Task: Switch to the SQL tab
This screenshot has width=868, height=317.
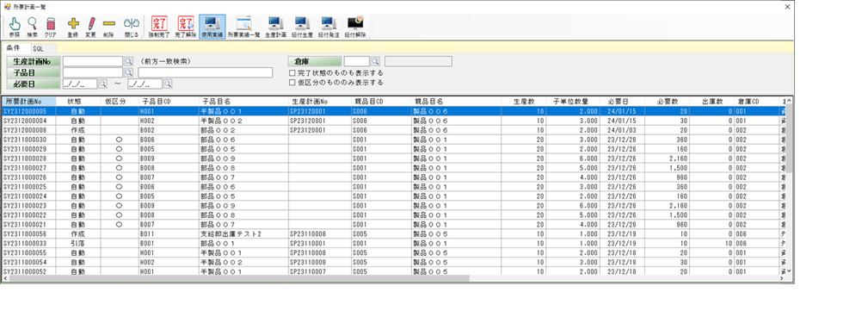Action: (x=38, y=49)
